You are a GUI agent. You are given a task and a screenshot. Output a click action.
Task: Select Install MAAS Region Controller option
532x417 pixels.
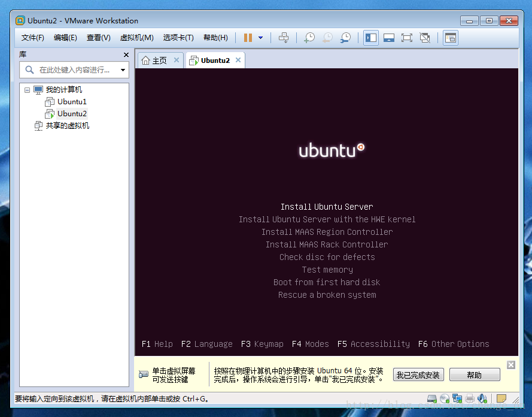coord(327,232)
